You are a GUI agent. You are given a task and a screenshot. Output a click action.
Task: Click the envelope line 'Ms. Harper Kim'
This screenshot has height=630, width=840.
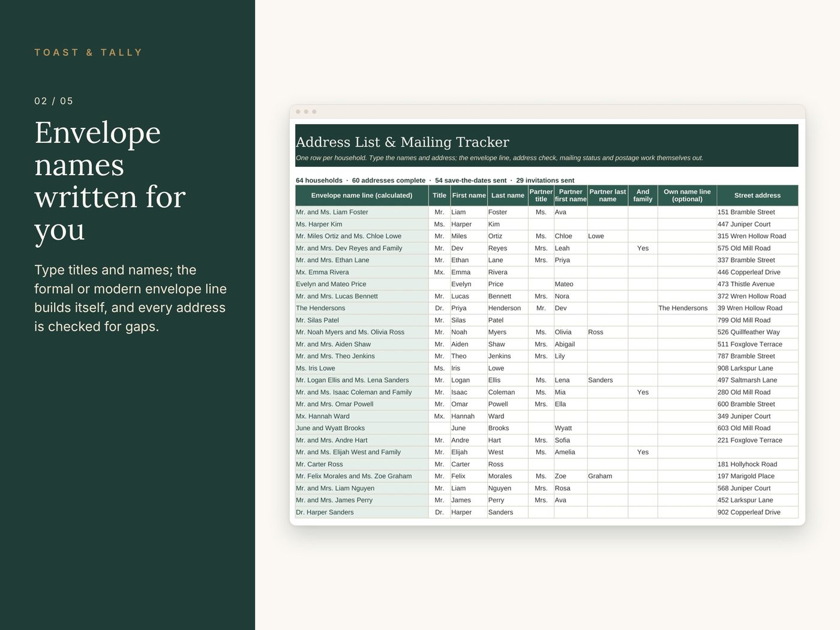[x=362, y=224]
